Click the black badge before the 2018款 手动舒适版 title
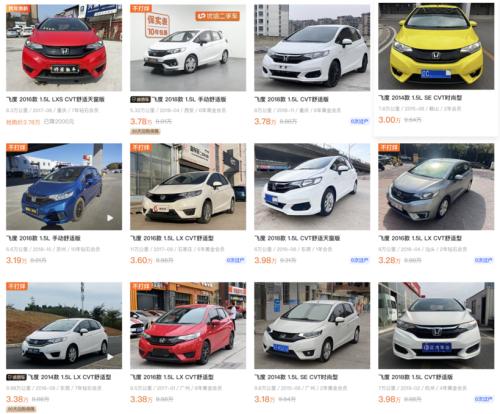500x414 pixels. click(140, 99)
